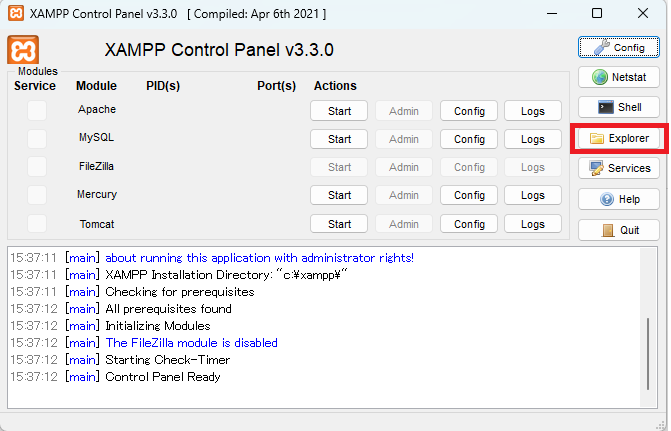Click the 'Initializing Modules' log entry
Image resolution: width=671 pixels, height=431 pixels.
tap(158, 326)
